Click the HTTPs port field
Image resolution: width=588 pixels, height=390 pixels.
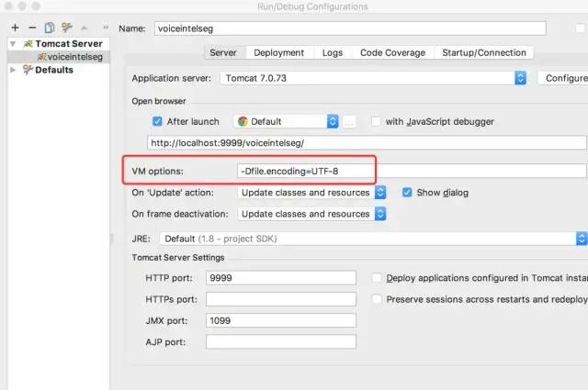[x=281, y=299]
